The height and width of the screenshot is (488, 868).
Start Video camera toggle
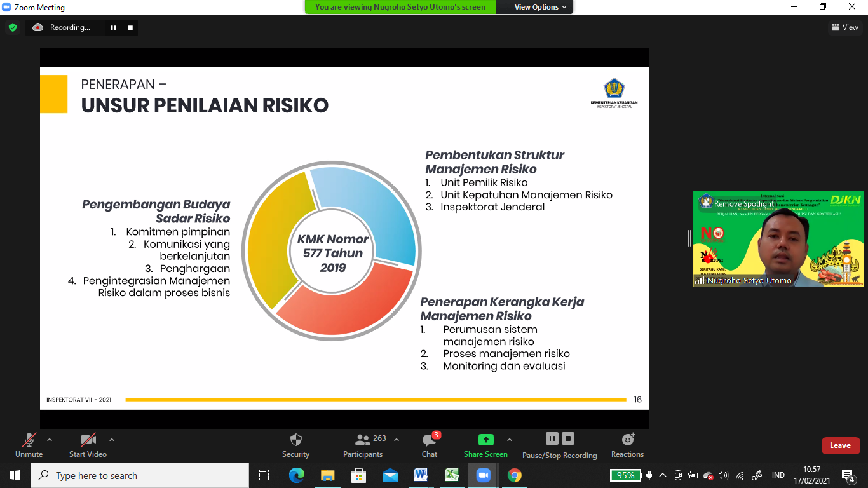(x=88, y=445)
